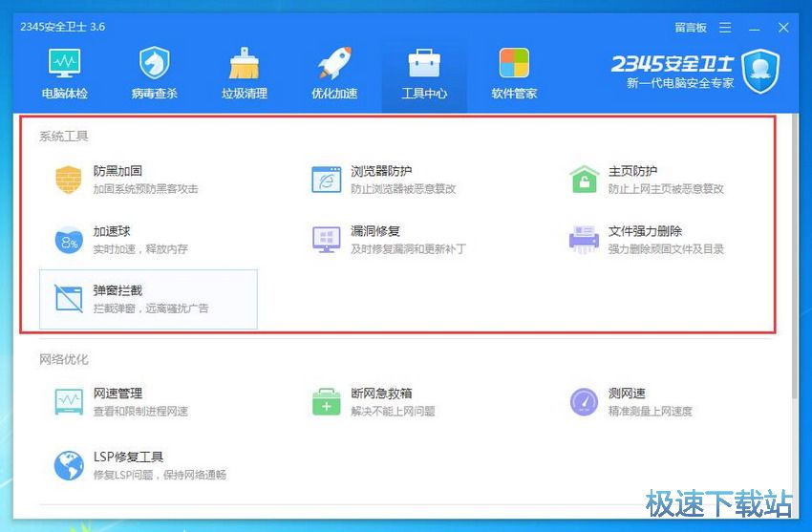The height and width of the screenshot is (532, 812).
Task: Switch to the 软件管家 tab label
Action: coord(514,94)
